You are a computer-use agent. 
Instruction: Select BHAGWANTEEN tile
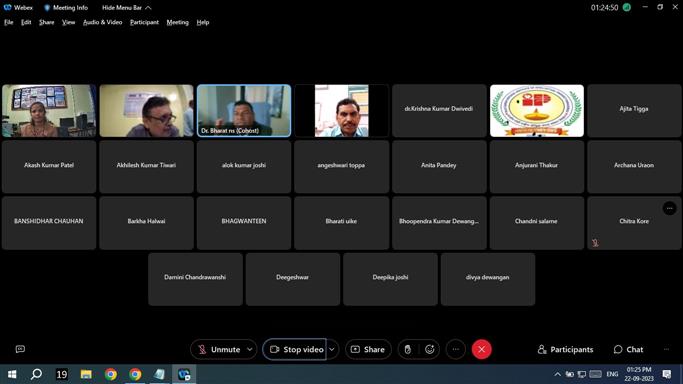[x=244, y=223]
